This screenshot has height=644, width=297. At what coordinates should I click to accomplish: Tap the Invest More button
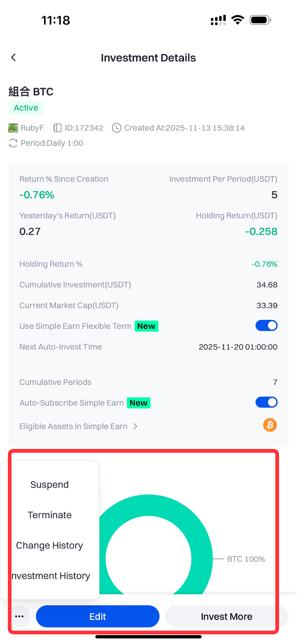(x=226, y=616)
